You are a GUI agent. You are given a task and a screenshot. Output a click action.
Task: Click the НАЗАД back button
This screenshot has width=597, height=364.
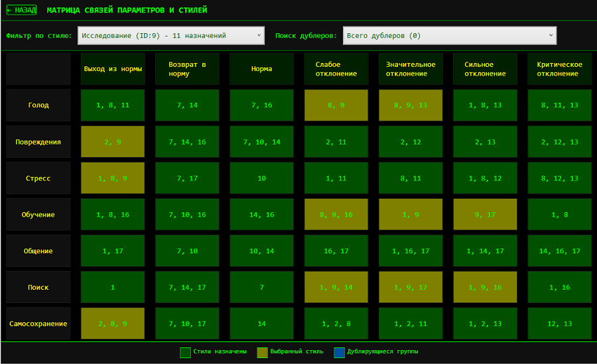click(x=21, y=11)
